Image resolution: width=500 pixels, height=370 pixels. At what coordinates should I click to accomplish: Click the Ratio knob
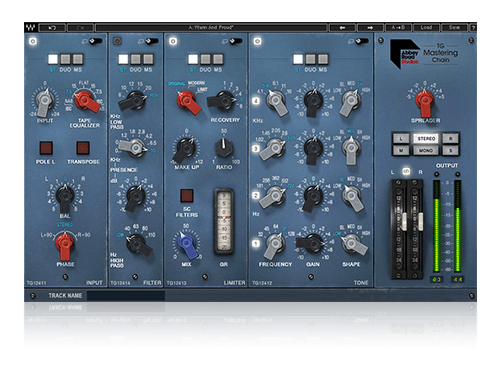[224, 148]
